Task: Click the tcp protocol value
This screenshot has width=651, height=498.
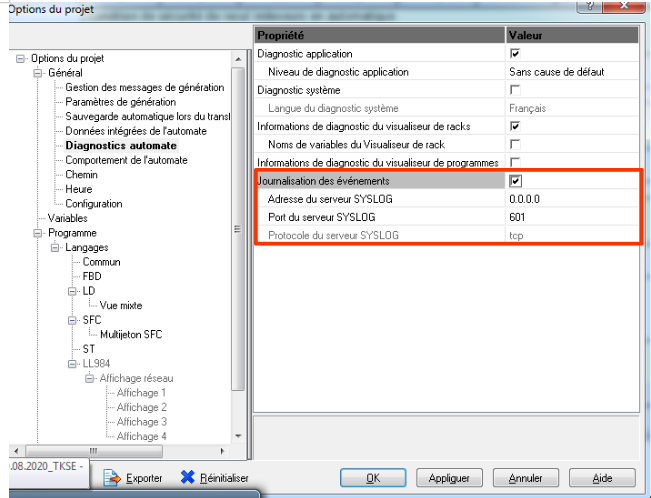Action: 516,236
